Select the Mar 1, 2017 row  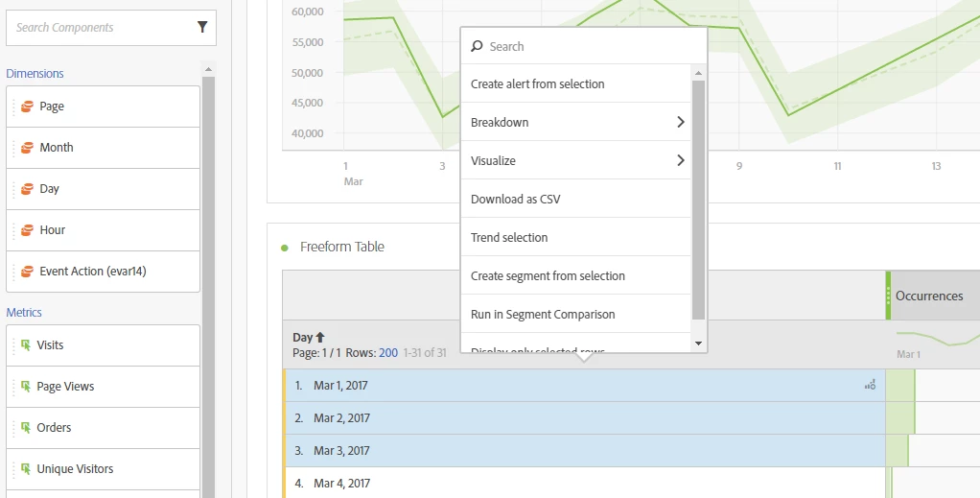point(584,386)
